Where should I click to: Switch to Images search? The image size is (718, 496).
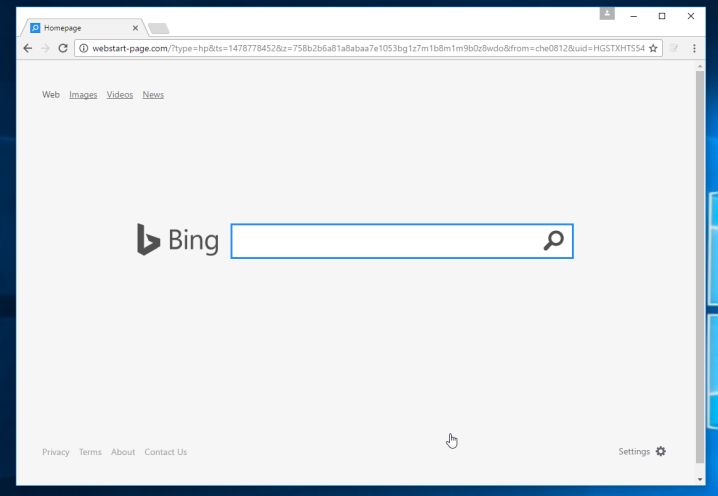coord(83,95)
